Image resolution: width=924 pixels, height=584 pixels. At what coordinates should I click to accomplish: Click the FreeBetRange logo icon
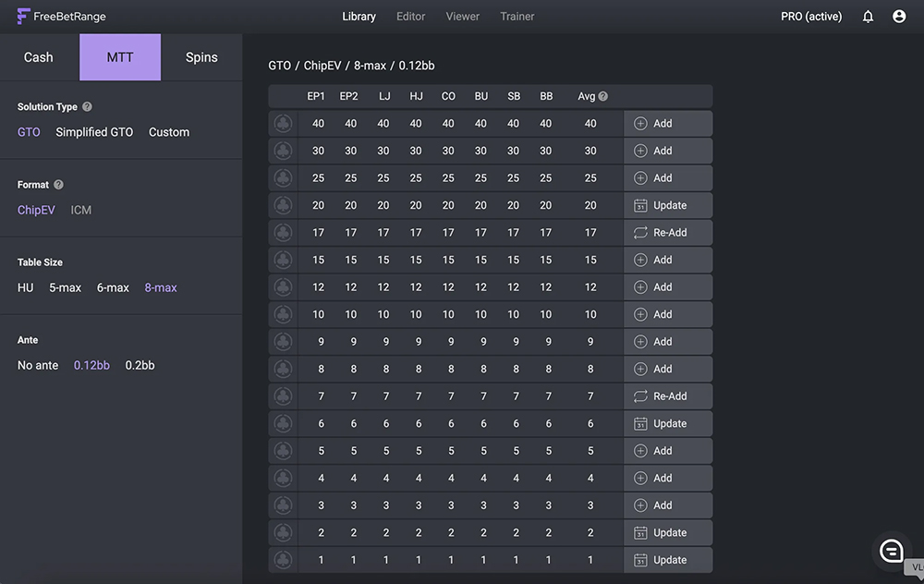click(23, 17)
